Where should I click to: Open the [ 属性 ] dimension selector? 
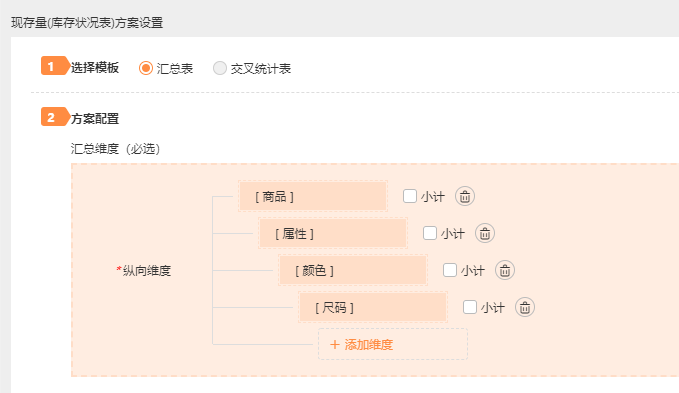click(333, 233)
